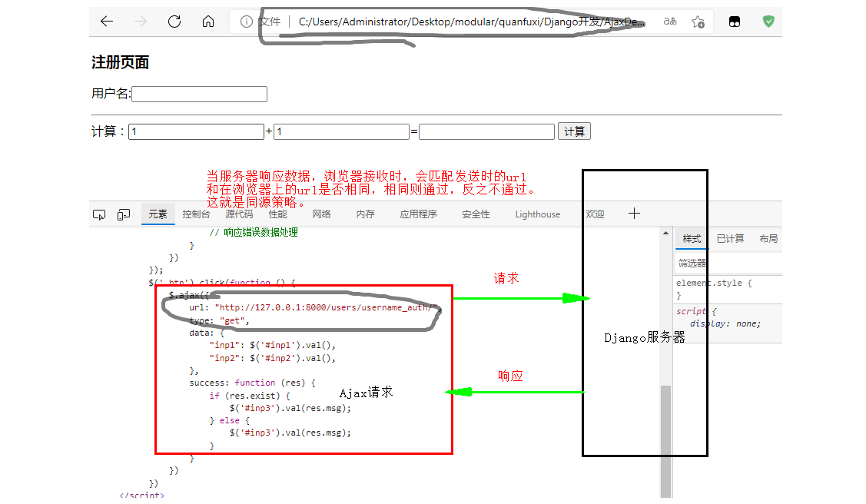Select the 已计算 (Computed) side tab

[x=730, y=238]
